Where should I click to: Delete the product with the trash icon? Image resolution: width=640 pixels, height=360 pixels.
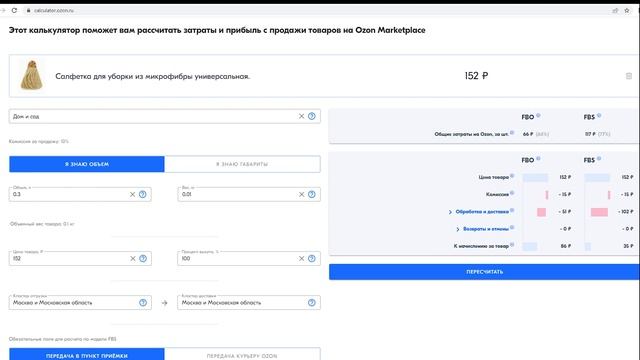629,76
